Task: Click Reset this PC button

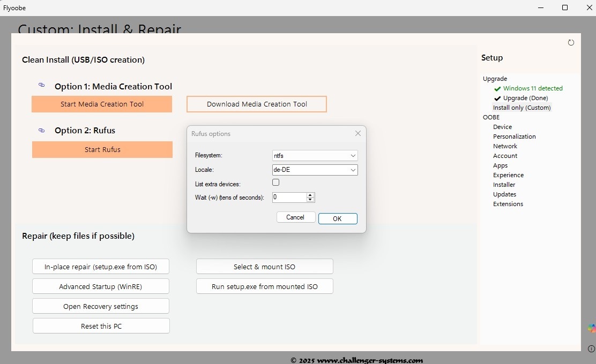Action: [x=101, y=325]
